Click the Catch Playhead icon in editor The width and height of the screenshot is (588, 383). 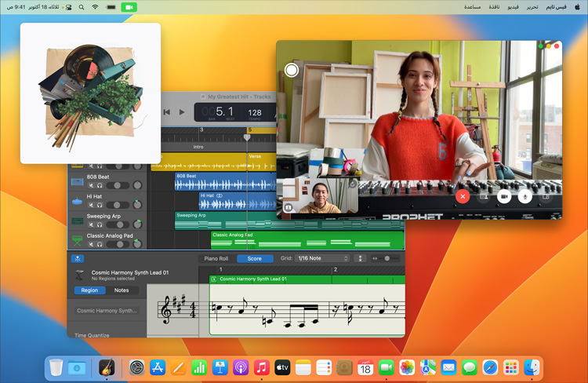(78, 258)
